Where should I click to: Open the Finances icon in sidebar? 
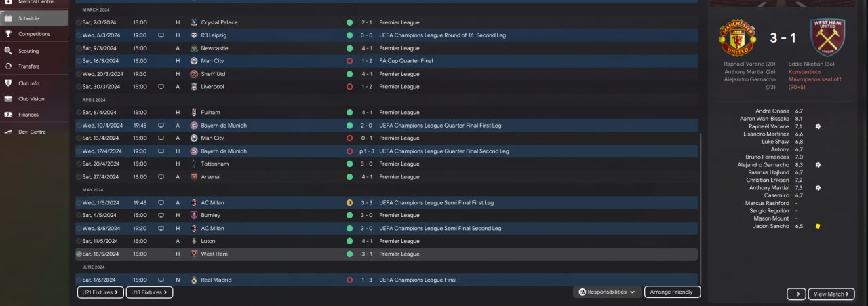coord(8,115)
